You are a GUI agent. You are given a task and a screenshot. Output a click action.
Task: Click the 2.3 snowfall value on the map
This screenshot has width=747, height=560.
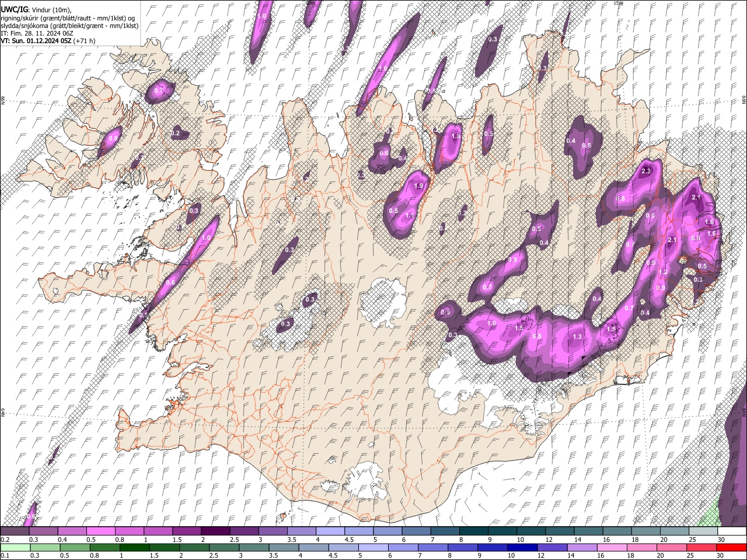coord(646,171)
